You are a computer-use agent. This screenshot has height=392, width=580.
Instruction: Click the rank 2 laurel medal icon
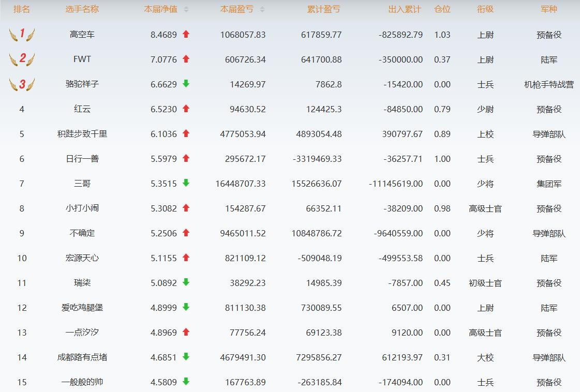point(22,59)
